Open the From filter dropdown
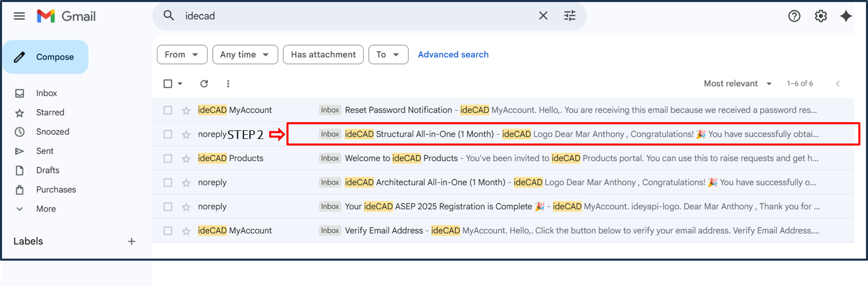The image size is (868, 286). coord(182,55)
